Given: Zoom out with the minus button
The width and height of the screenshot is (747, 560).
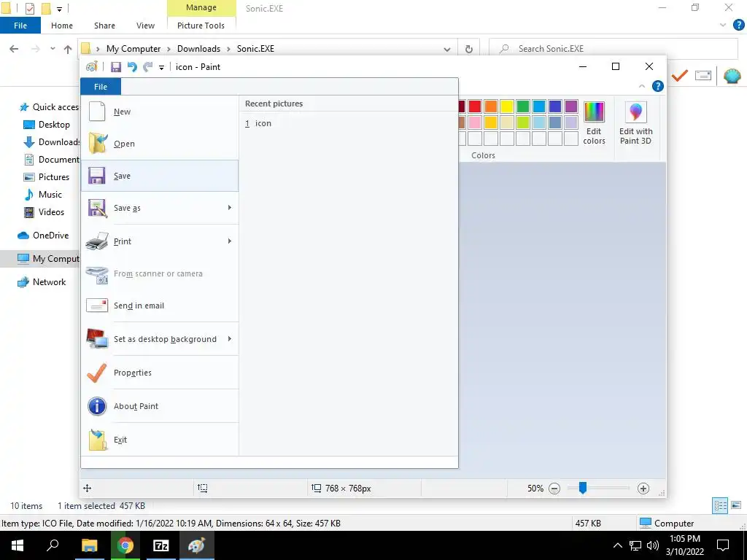Looking at the screenshot, I should [x=554, y=489].
